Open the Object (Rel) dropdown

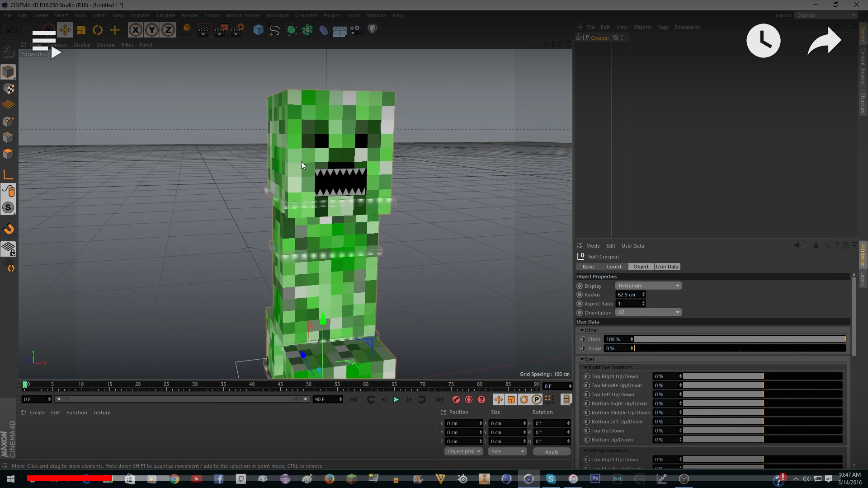tap(464, 451)
